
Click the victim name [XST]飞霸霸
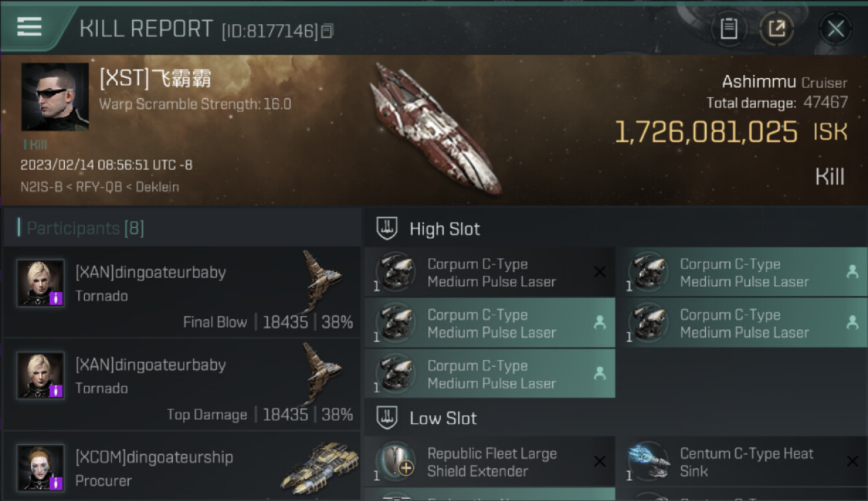pos(155,79)
